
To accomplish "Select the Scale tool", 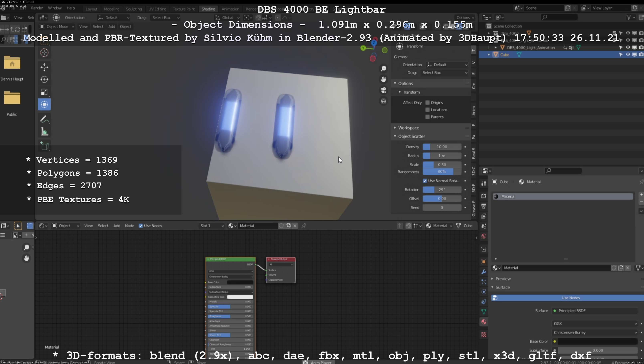I will pyautogui.click(x=44, y=92).
